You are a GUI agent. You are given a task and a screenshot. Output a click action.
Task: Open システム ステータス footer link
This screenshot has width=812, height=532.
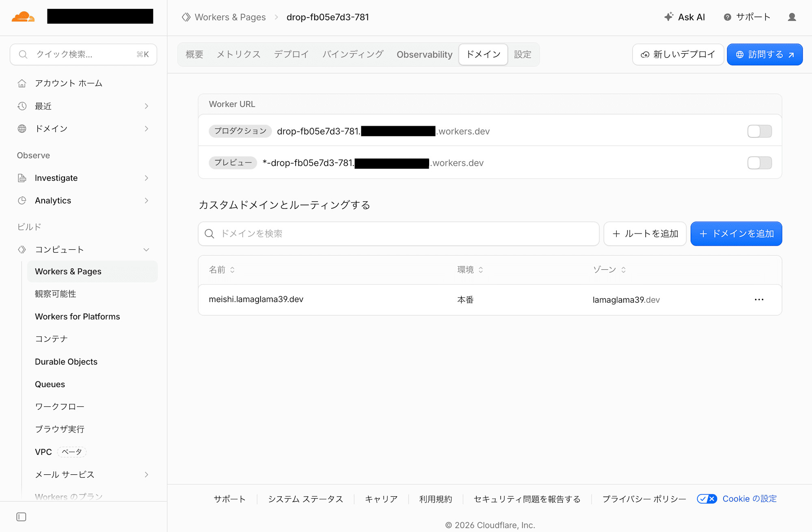coord(305,499)
